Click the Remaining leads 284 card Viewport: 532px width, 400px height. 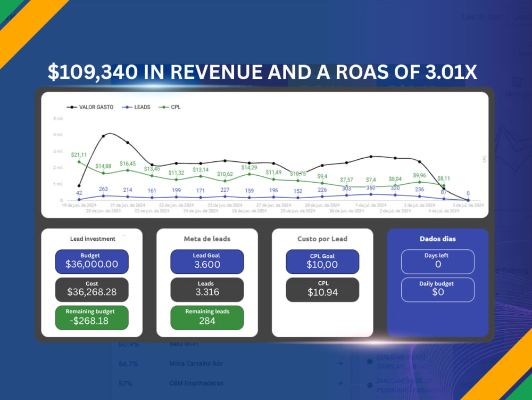click(207, 317)
